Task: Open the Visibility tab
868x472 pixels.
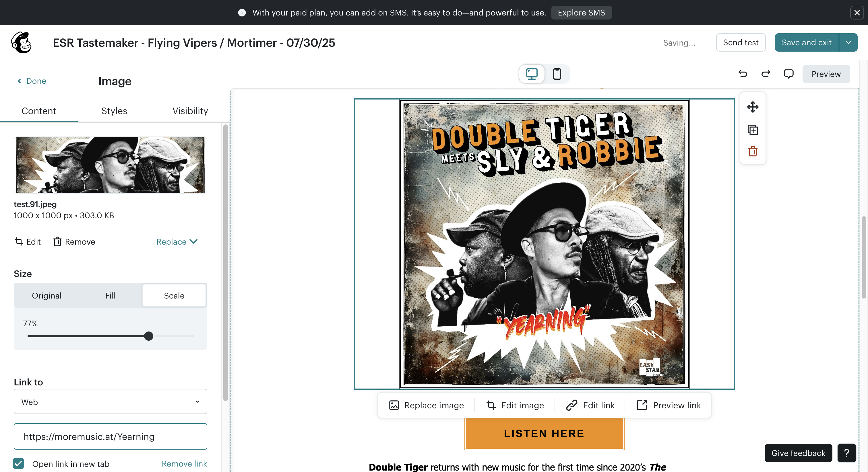Action: point(190,111)
